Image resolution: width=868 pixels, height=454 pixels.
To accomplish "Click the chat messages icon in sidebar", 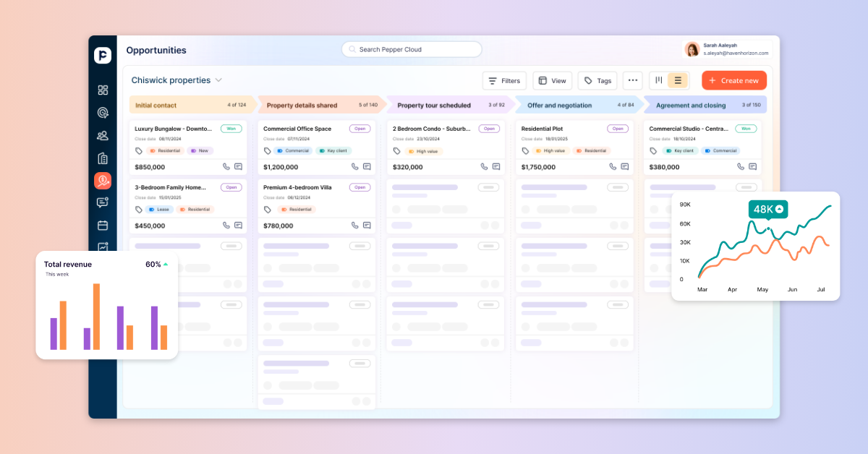I will coord(103,202).
